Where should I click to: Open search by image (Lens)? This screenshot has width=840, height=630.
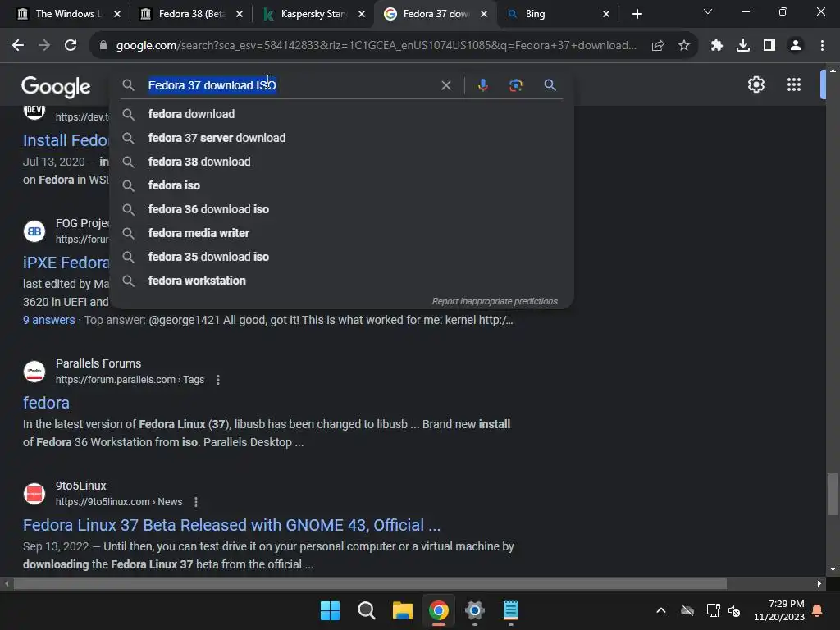click(515, 85)
